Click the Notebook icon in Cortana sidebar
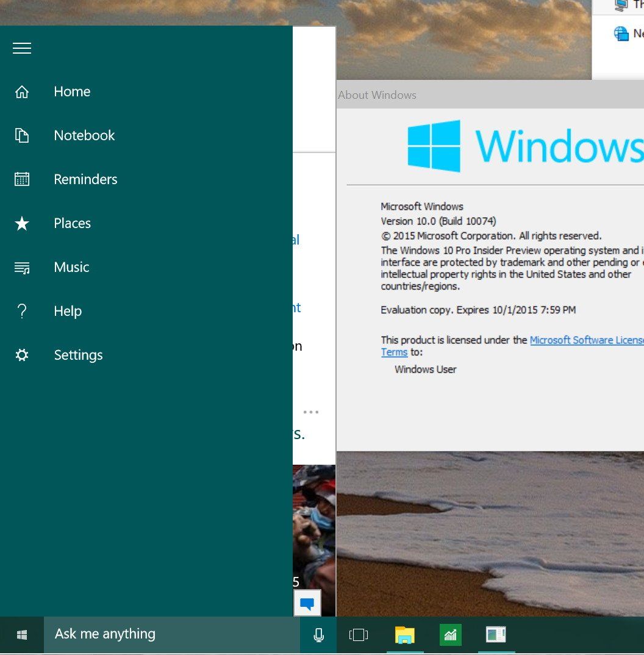 [x=22, y=135]
